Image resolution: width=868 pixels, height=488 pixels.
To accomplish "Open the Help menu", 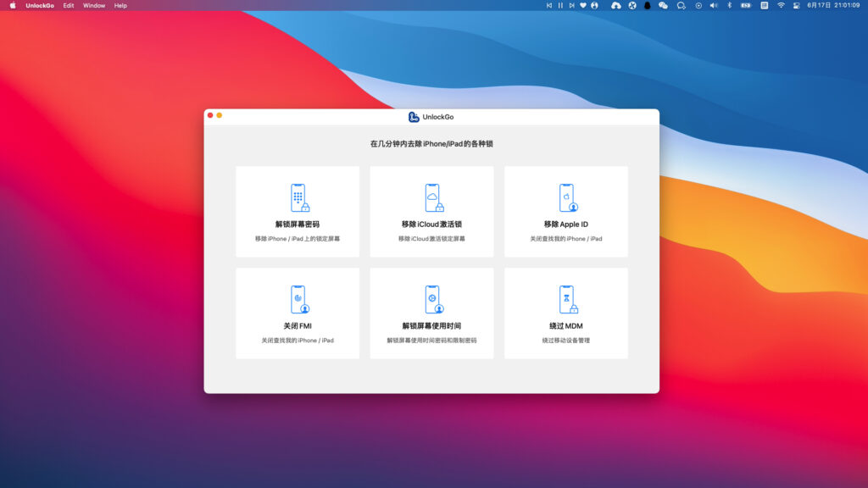I will 119,7.
